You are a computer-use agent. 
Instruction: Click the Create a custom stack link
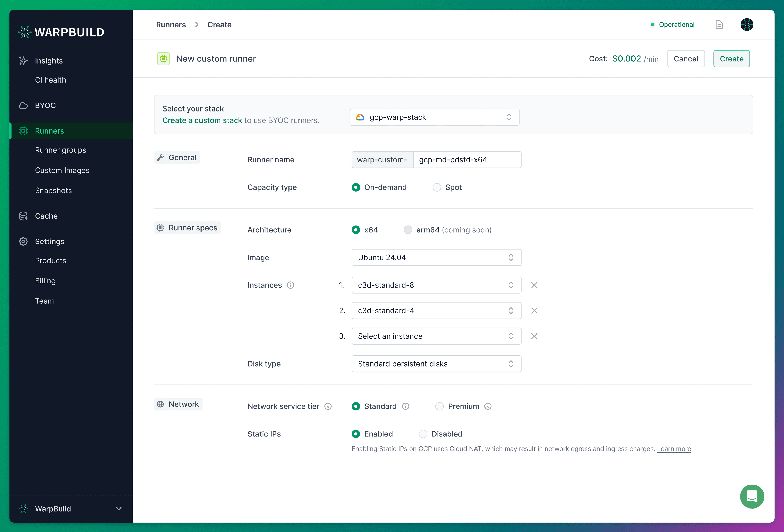pyautogui.click(x=202, y=120)
